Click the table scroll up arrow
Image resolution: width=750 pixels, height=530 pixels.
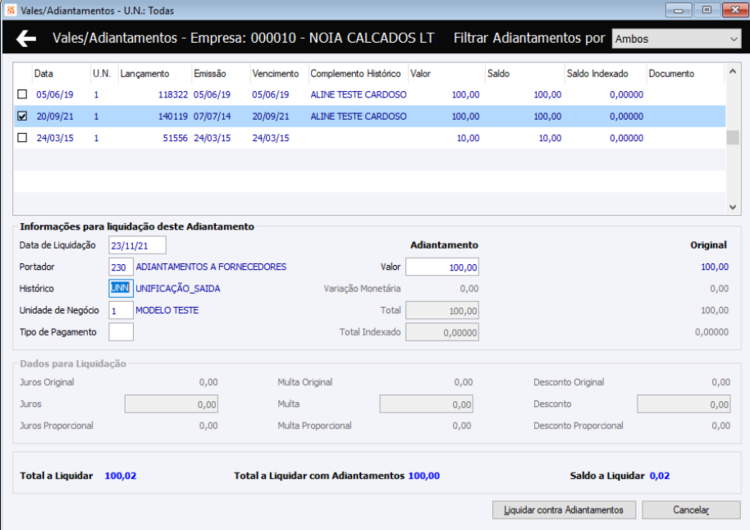click(732, 72)
